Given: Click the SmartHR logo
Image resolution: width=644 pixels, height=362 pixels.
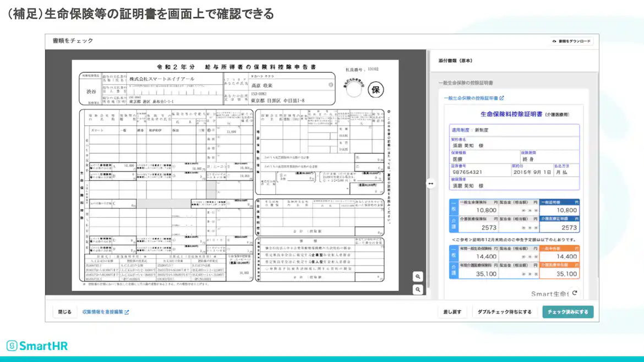Looking at the screenshot, I should pos(36,345).
